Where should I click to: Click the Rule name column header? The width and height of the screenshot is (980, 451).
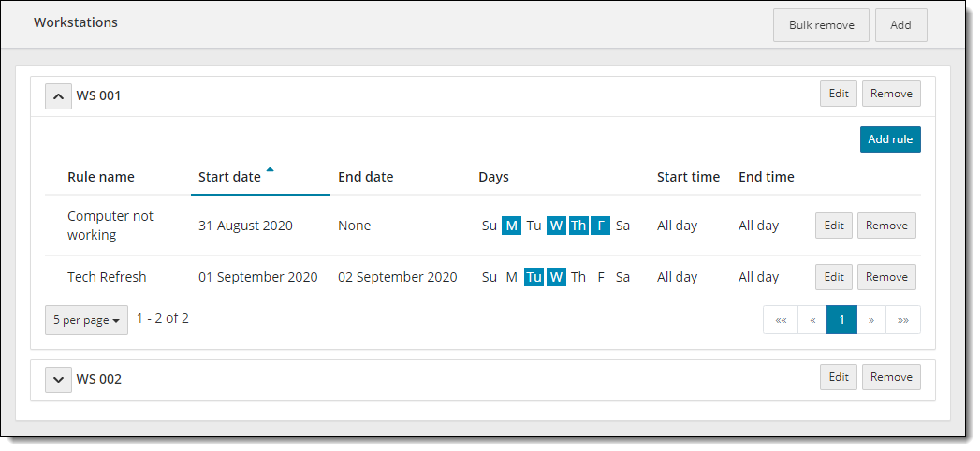[x=101, y=177]
